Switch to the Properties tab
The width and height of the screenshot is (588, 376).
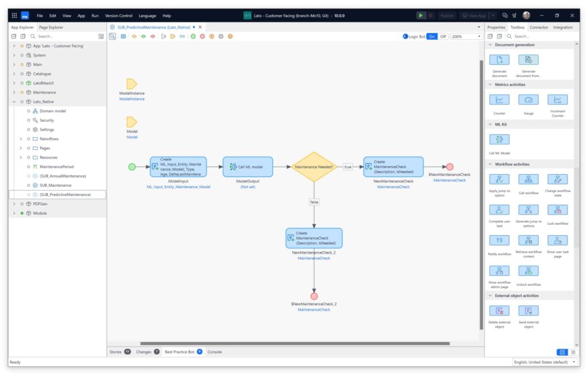pyautogui.click(x=496, y=28)
